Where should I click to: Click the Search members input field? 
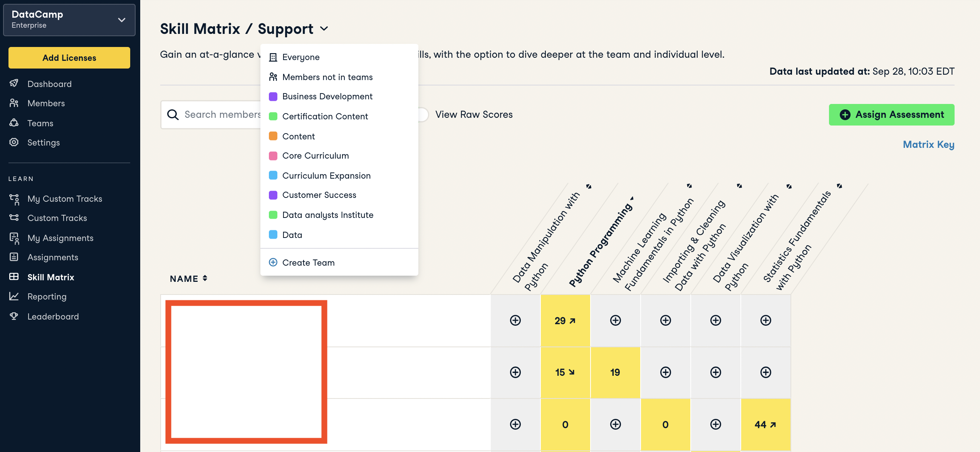[x=222, y=115]
